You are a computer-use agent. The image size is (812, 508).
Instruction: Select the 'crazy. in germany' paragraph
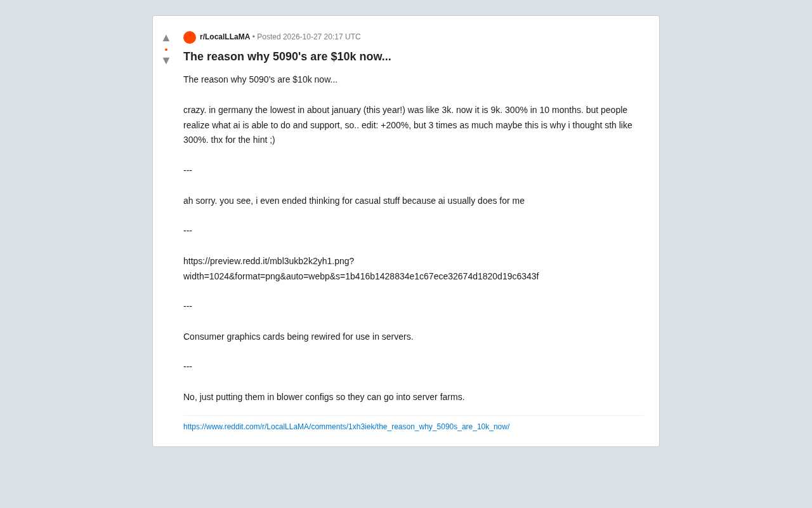click(408, 125)
